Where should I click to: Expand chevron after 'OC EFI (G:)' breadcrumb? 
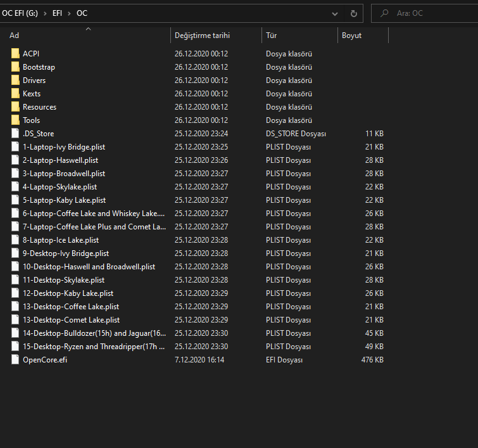point(45,13)
